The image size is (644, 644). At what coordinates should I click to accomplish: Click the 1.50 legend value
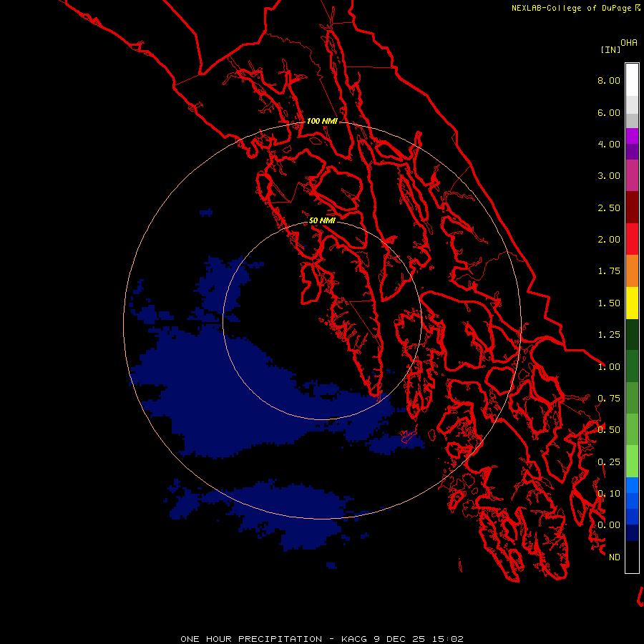coord(609,303)
